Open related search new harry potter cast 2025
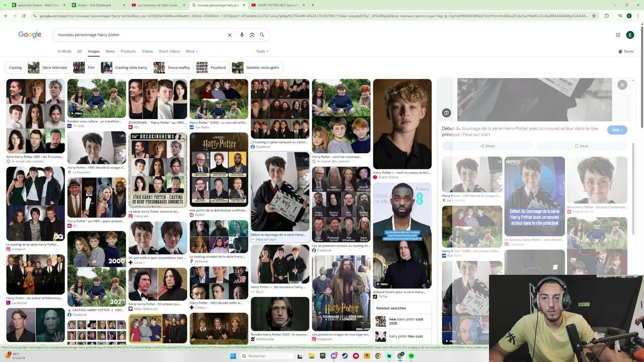Viewport: 644px width, 362px height. point(403,321)
